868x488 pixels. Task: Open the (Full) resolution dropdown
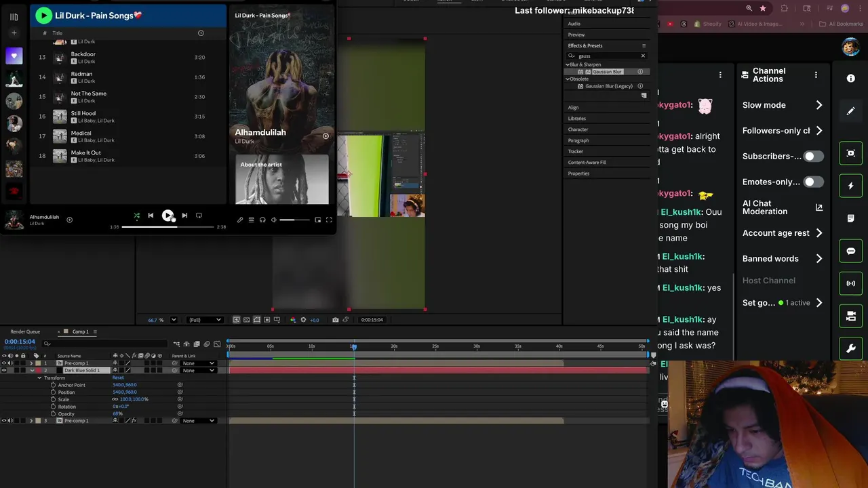coord(204,320)
